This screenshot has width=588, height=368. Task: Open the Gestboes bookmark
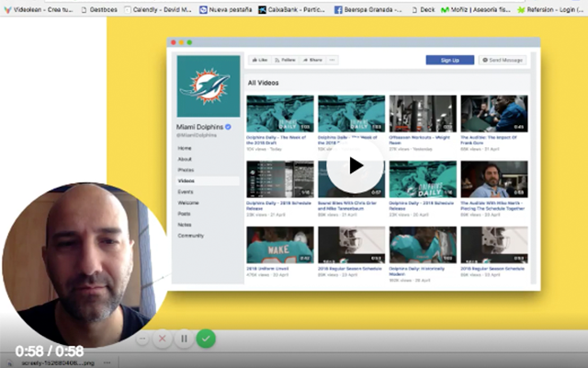(x=99, y=9)
